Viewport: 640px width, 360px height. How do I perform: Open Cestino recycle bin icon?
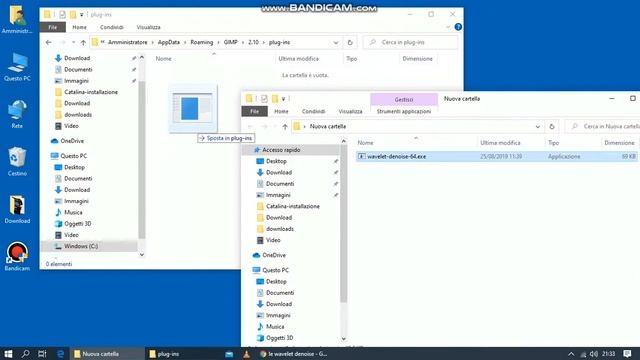[x=17, y=162]
